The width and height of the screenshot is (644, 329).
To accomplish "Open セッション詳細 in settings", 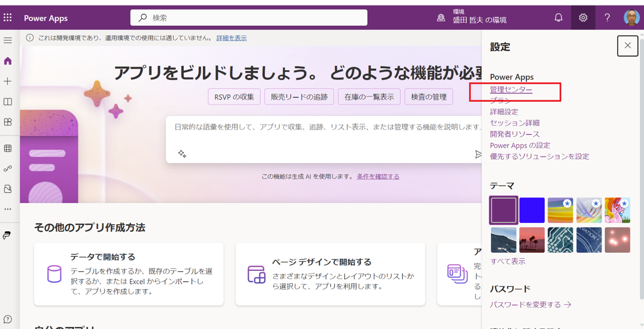I will click(x=514, y=123).
